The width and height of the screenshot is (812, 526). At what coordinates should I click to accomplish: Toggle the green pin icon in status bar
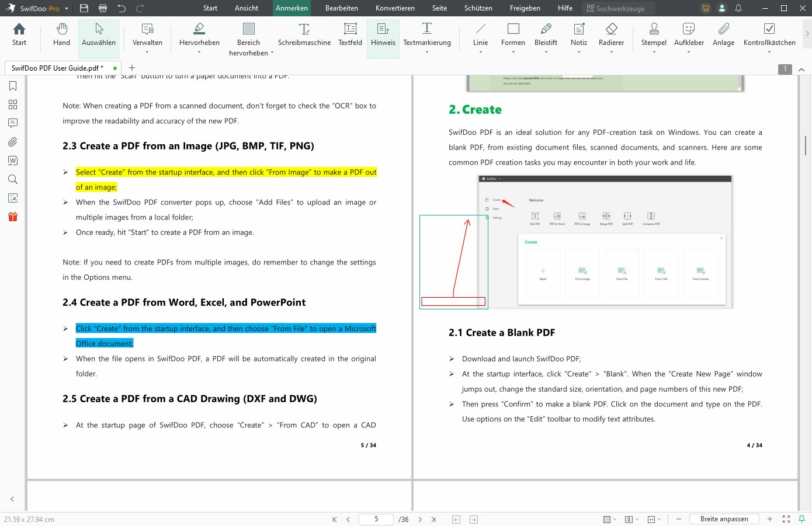(802, 519)
